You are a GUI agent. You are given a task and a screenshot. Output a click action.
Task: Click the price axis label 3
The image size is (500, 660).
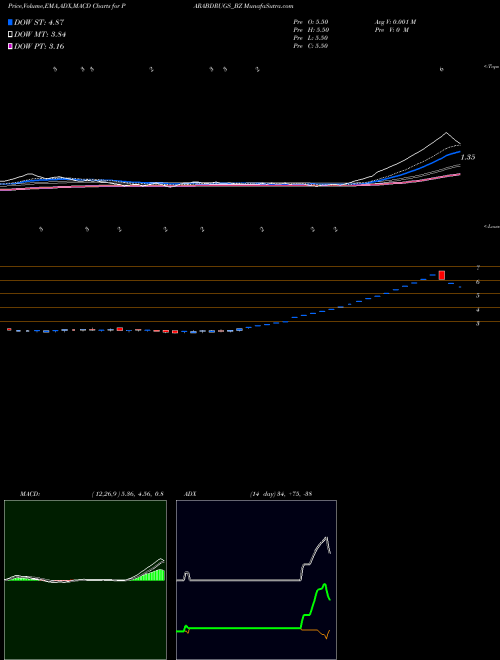[478, 324]
